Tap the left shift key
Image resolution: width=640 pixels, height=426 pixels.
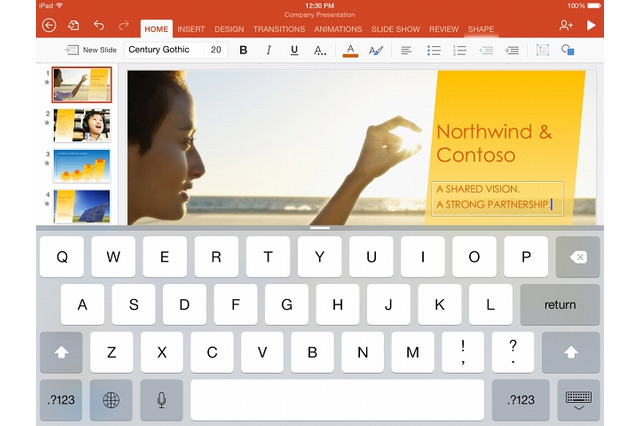61,352
